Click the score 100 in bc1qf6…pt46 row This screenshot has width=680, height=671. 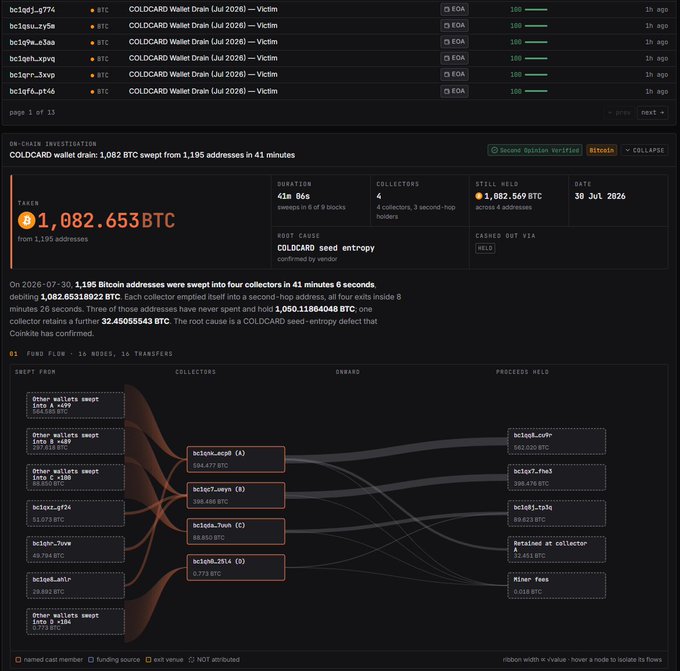coord(516,92)
